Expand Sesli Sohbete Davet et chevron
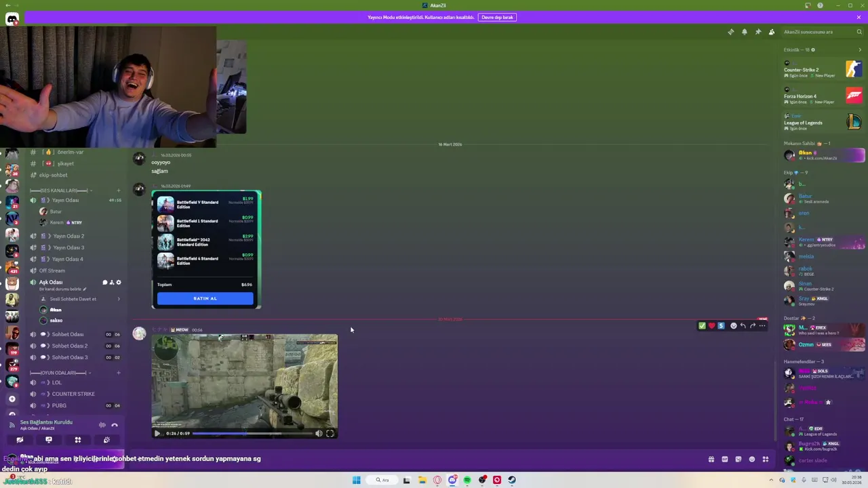The height and width of the screenshot is (488, 868). click(x=119, y=299)
